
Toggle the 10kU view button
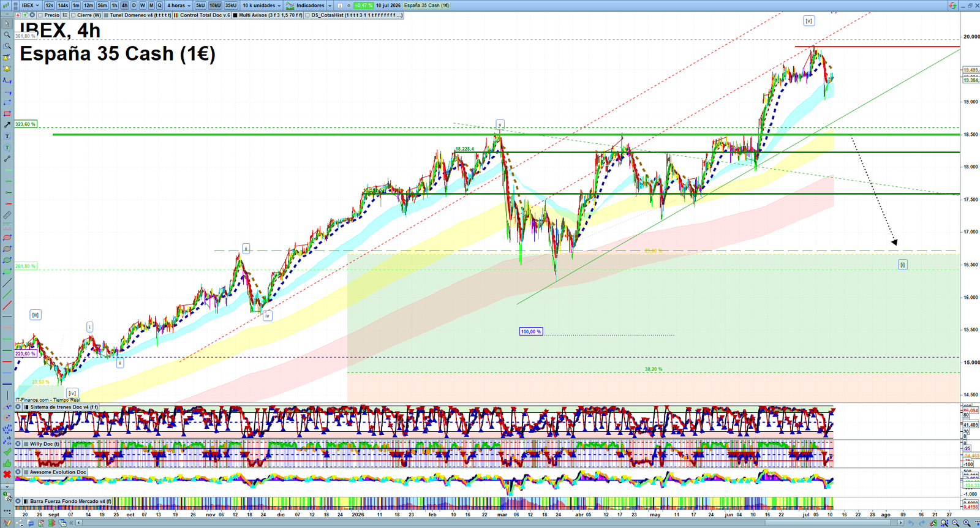(x=215, y=5)
